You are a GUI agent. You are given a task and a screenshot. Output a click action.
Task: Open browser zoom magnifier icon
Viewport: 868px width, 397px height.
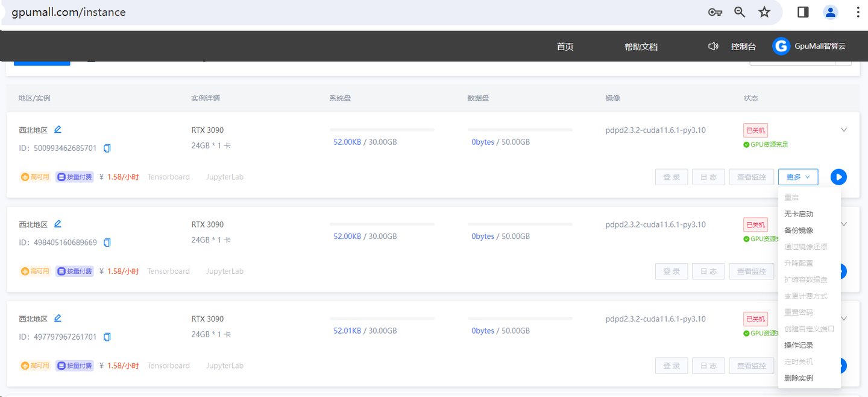[x=740, y=12]
